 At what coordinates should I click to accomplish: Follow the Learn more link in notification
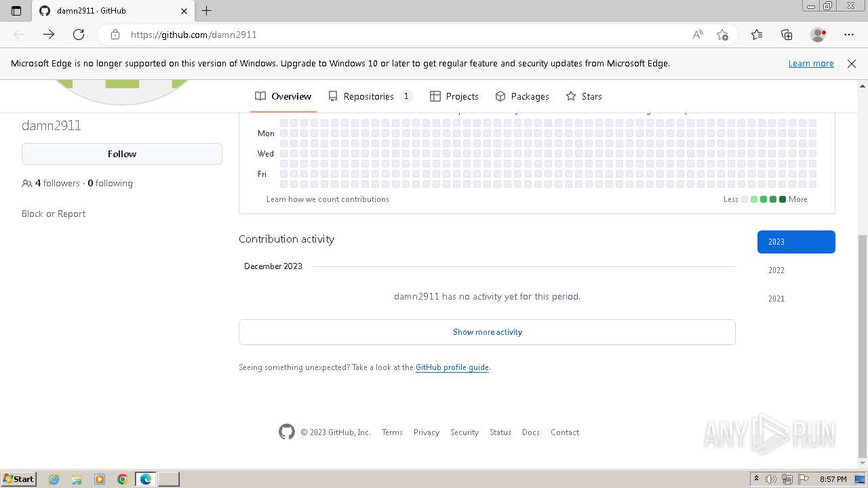click(811, 63)
